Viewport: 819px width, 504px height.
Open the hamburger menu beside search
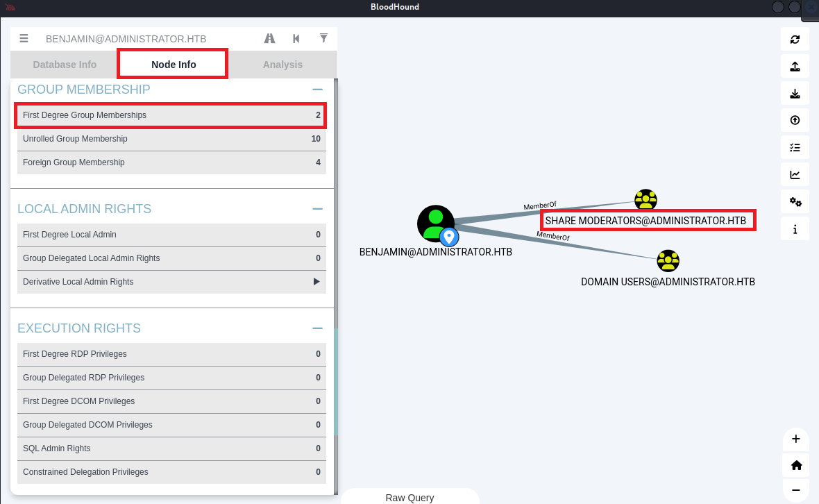tap(24, 39)
